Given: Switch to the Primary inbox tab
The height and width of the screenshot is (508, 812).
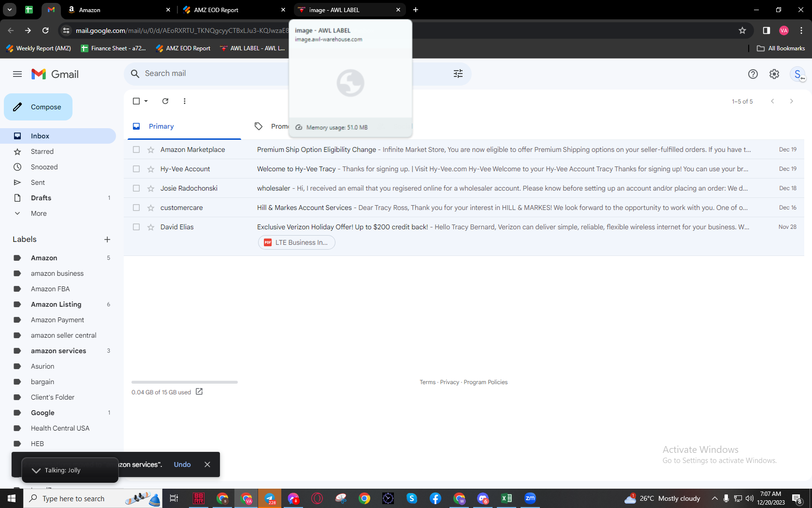Looking at the screenshot, I should [184, 126].
